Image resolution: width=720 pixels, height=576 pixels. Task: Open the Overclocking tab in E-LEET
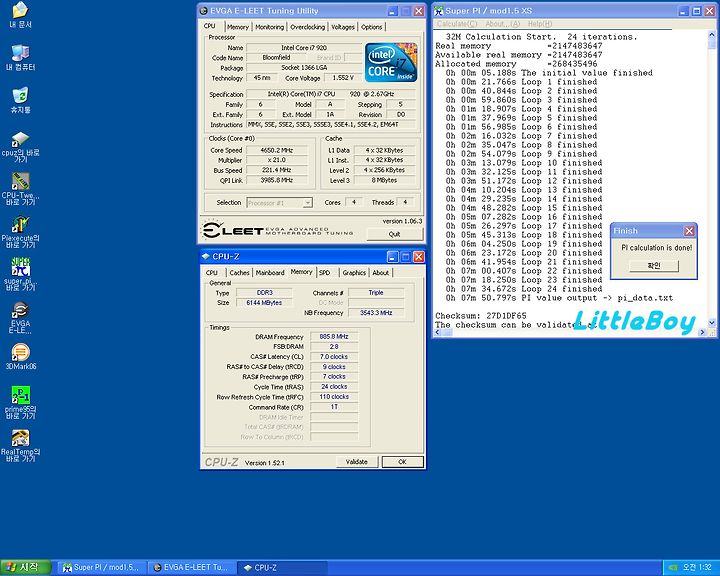pos(308,27)
